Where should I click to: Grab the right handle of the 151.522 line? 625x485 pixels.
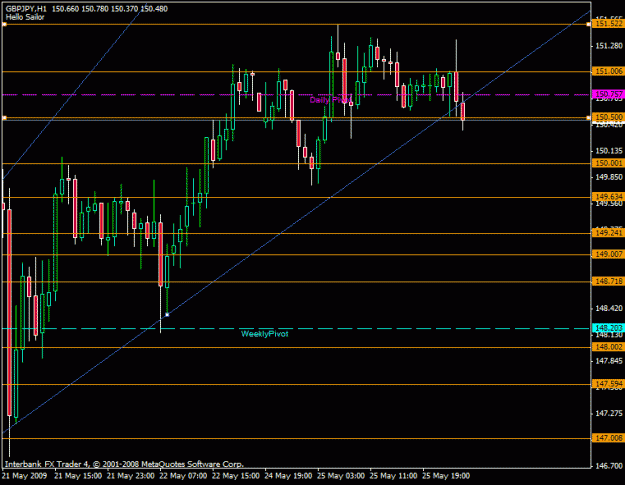coord(589,24)
